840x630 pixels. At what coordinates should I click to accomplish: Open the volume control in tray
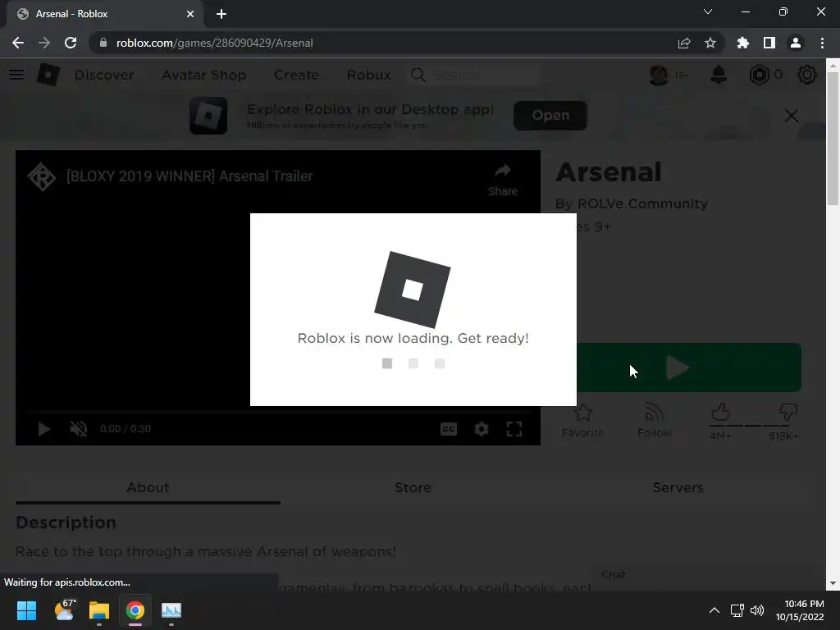click(x=757, y=610)
